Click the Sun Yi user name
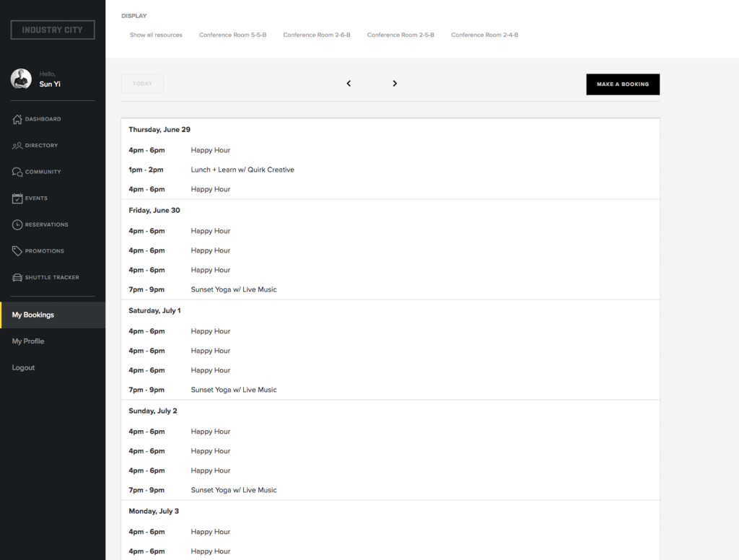This screenshot has width=739, height=560. [x=50, y=84]
